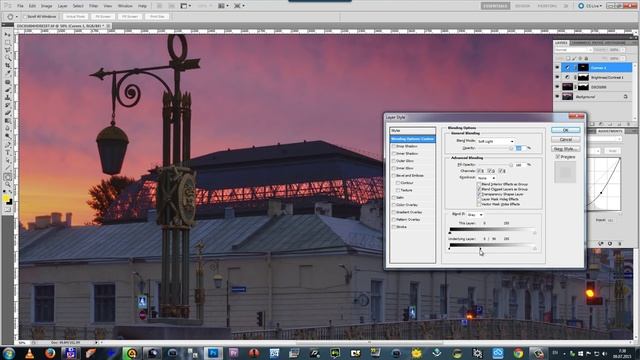Screen dimensions: 640x360
Task: Open the Arrange Documents dropdown
Action: point(222,6)
